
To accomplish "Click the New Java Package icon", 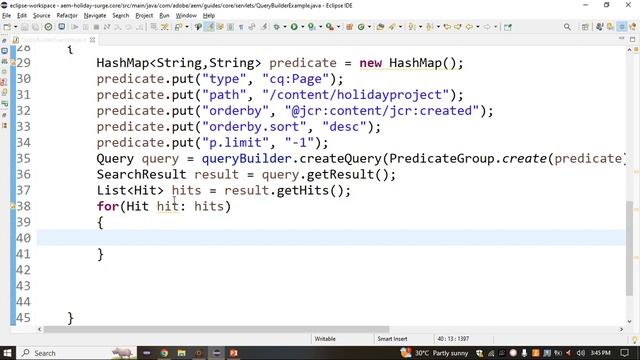I will coord(349,27).
